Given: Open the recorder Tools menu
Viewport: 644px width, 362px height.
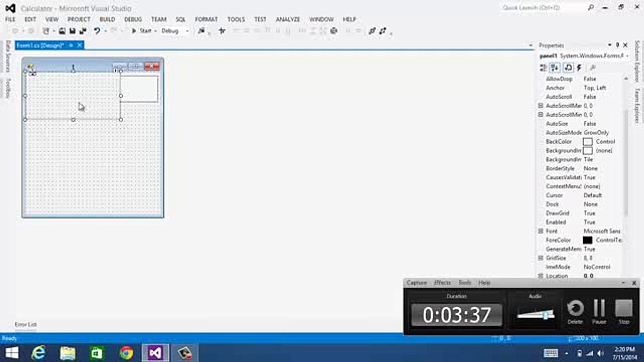Looking at the screenshot, I should (x=465, y=283).
